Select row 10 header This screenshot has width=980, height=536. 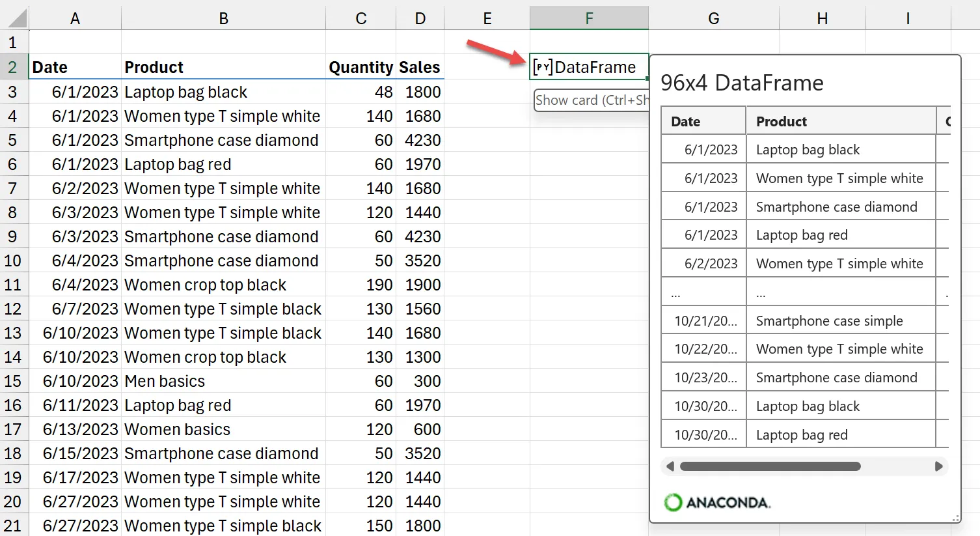pyautogui.click(x=13, y=261)
